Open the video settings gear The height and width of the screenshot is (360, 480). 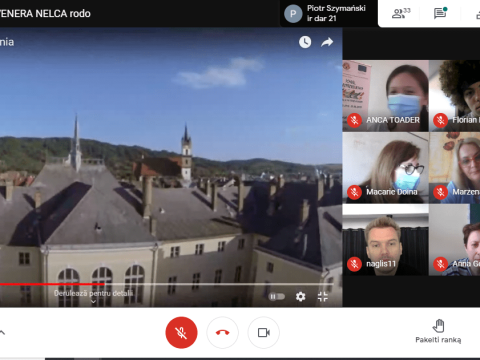click(x=300, y=296)
